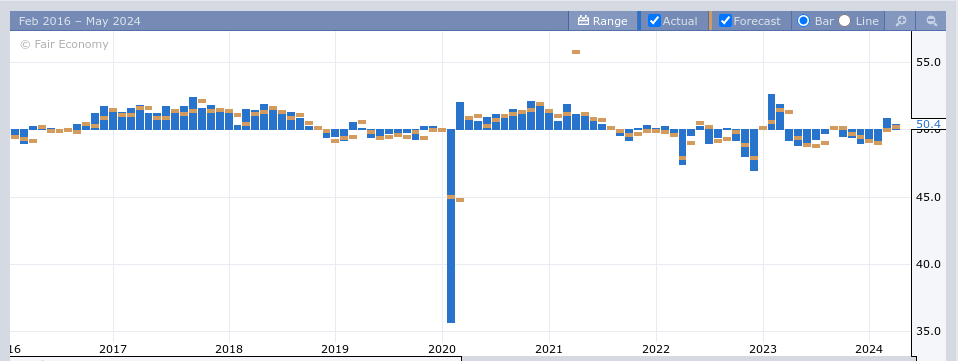Click the early 2020 lowest blue bar
Image resolution: width=958 pixels, height=361 pixels.
[x=451, y=226]
